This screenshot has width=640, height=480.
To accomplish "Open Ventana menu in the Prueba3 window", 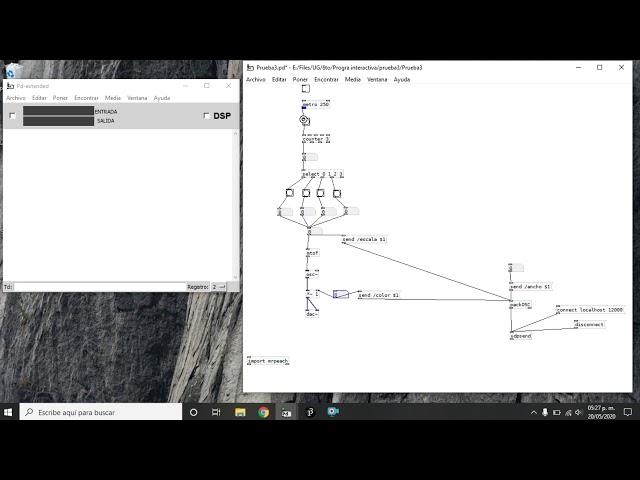I will coord(377,80).
